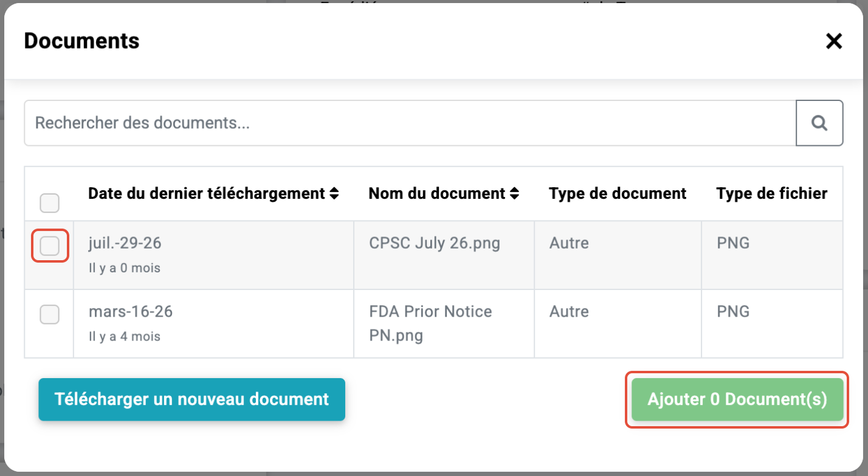
Task: Click the PNG file type in FDA row
Action: click(x=733, y=312)
